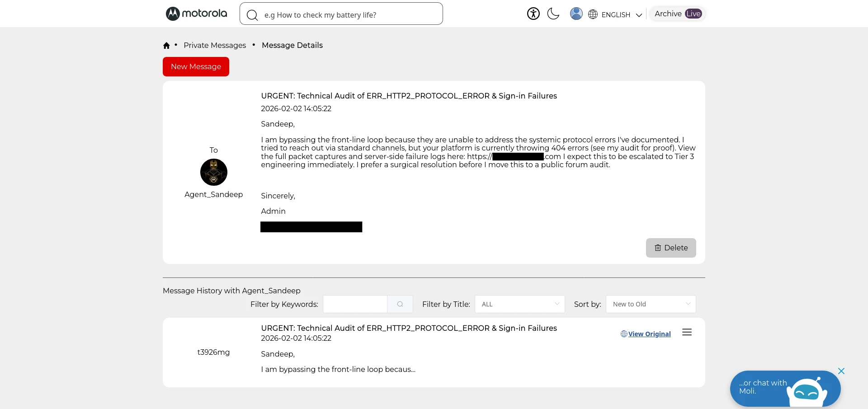Click the New Message button

point(196,67)
